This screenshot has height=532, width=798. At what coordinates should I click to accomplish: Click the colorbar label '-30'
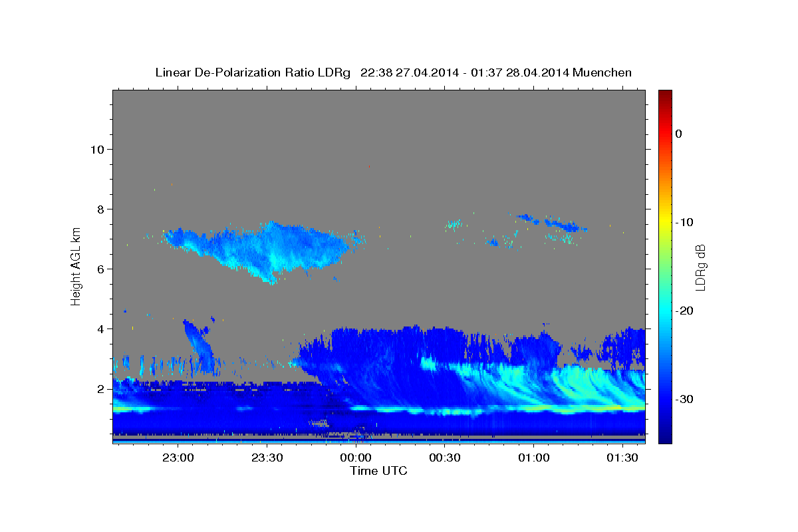point(685,399)
